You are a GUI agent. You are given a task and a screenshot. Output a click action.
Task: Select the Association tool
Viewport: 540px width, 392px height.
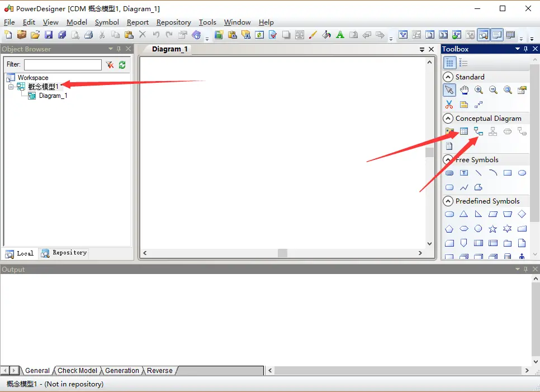pos(508,131)
